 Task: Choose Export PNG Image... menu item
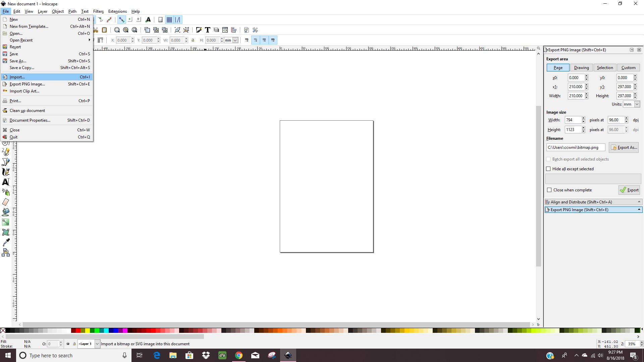coord(47,84)
